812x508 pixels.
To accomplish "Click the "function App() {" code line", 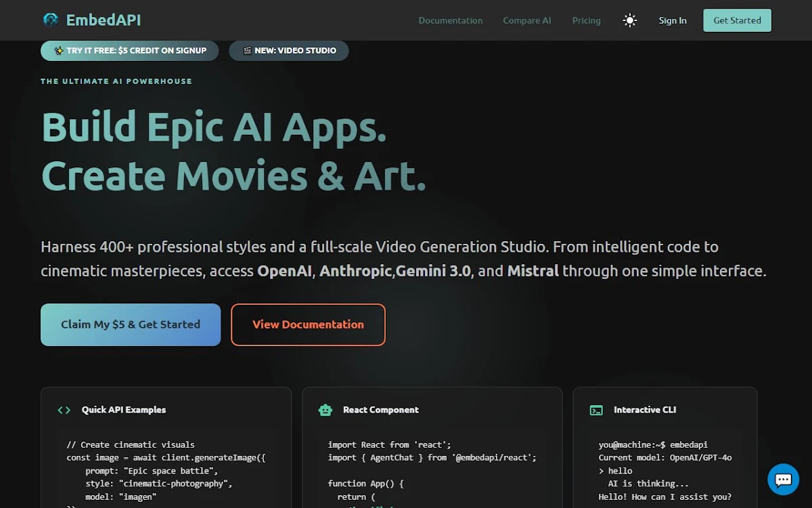I will (x=365, y=484).
